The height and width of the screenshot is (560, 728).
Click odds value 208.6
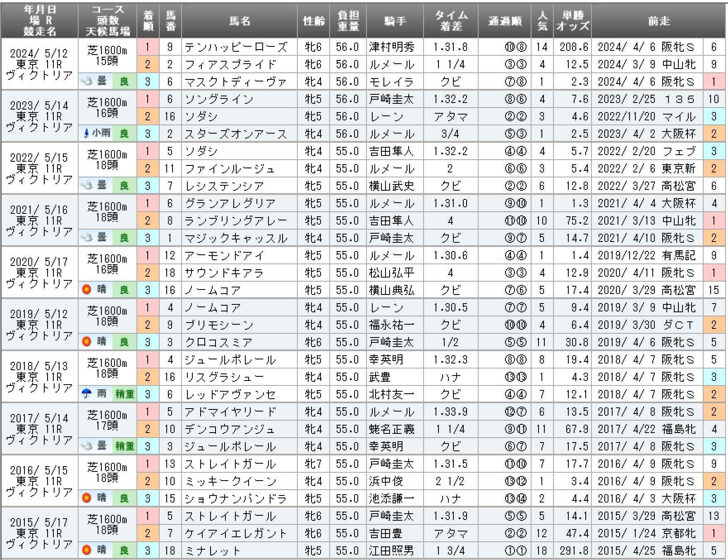(574, 47)
